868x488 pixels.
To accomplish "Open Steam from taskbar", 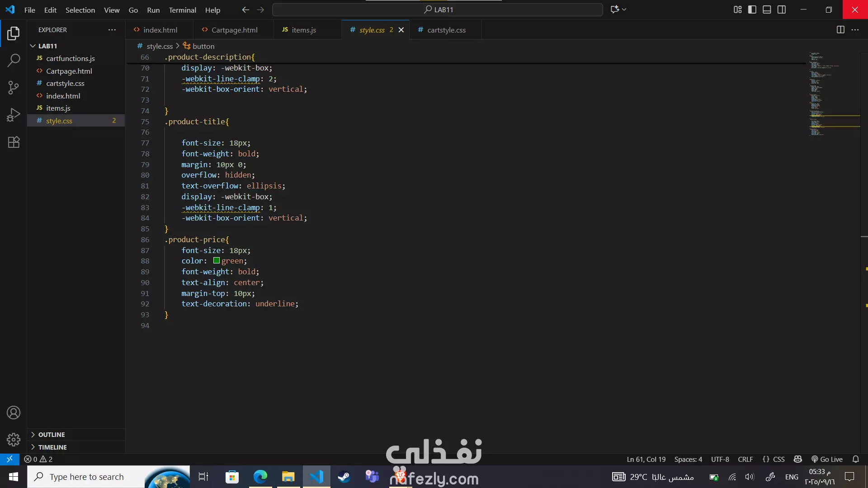I will (x=344, y=477).
